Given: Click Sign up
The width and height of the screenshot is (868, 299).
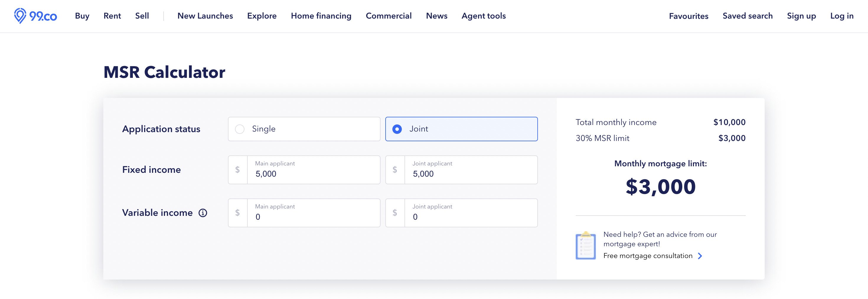Looking at the screenshot, I should click(x=801, y=16).
